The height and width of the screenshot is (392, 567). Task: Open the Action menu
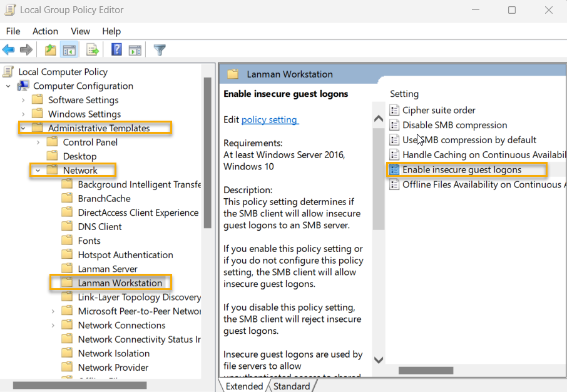tap(45, 31)
